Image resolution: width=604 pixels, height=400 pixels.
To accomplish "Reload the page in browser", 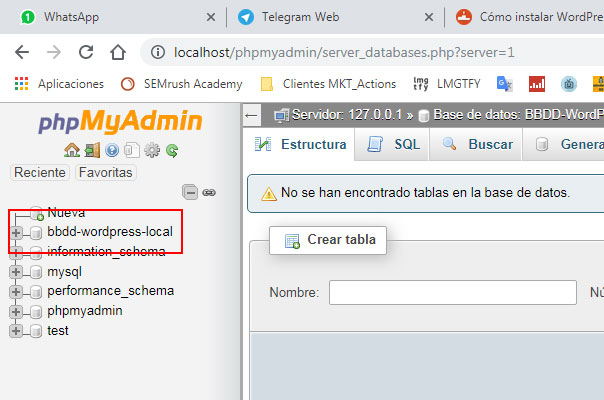I will [x=86, y=52].
